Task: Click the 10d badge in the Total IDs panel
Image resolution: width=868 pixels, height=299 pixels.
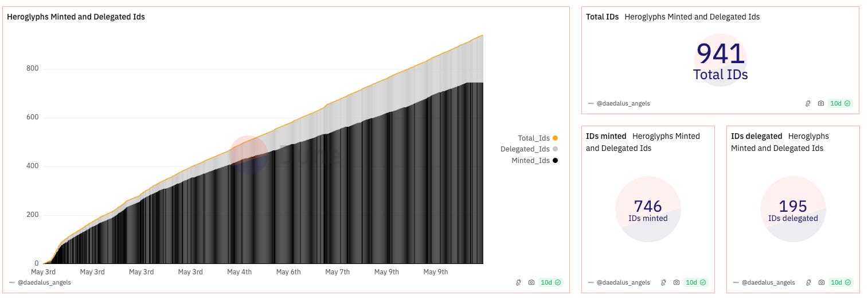Action: [840, 103]
